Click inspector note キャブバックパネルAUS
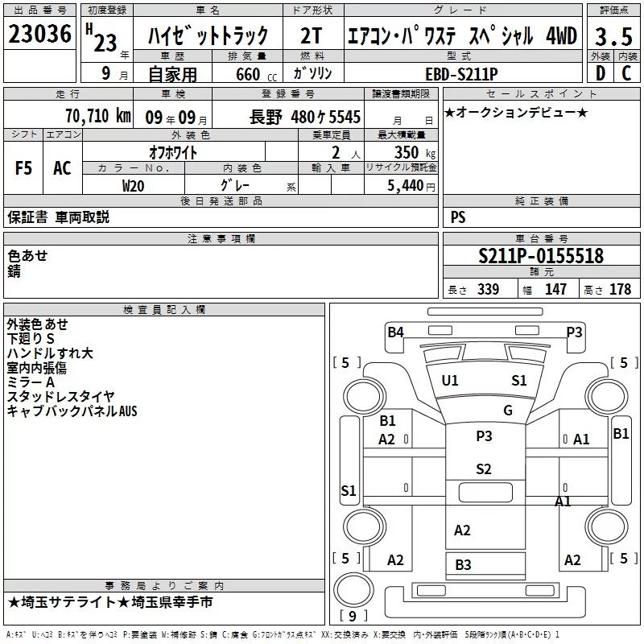The height and width of the screenshot is (644, 644). (x=72, y=411)
